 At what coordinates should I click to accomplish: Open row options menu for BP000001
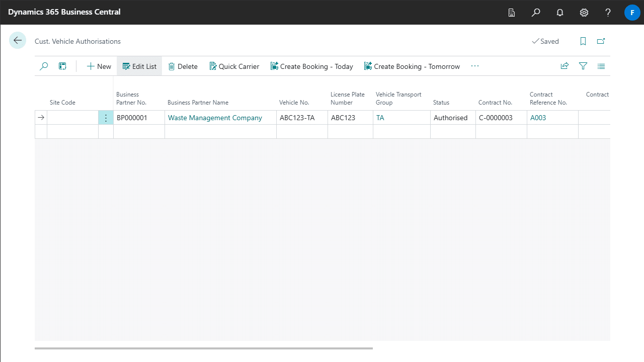click(x=106, y=118)
